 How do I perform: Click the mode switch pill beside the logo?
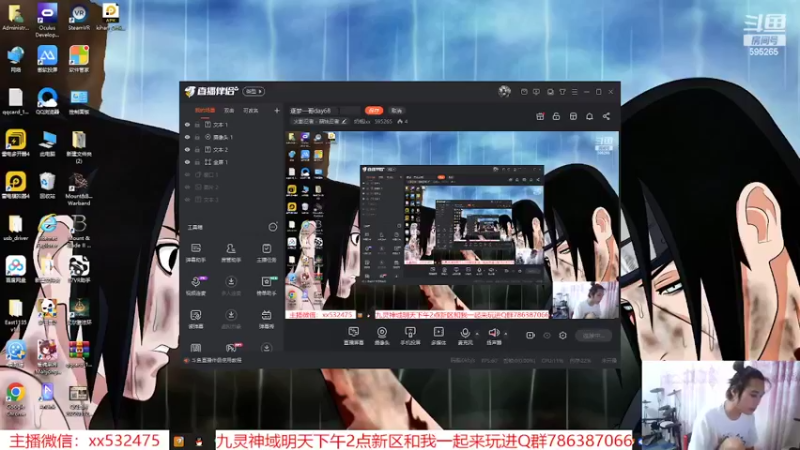pos(254,91)
